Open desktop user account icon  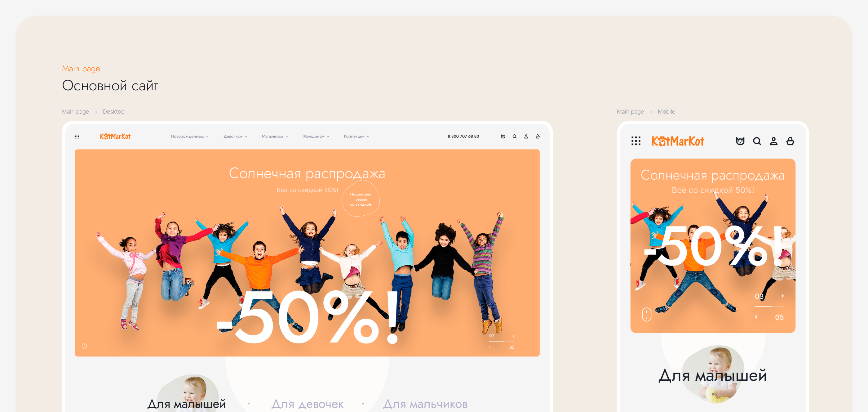point(526,137)
